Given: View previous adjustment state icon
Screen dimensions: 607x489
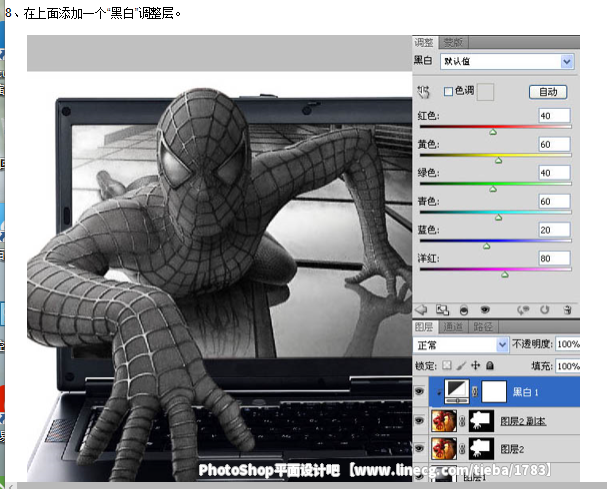Looking at the screenshot, I should pos(523,310).
